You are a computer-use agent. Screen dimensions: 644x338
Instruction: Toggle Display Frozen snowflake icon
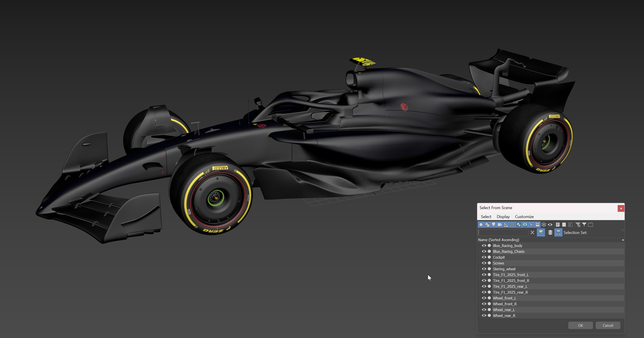(544, 225)
